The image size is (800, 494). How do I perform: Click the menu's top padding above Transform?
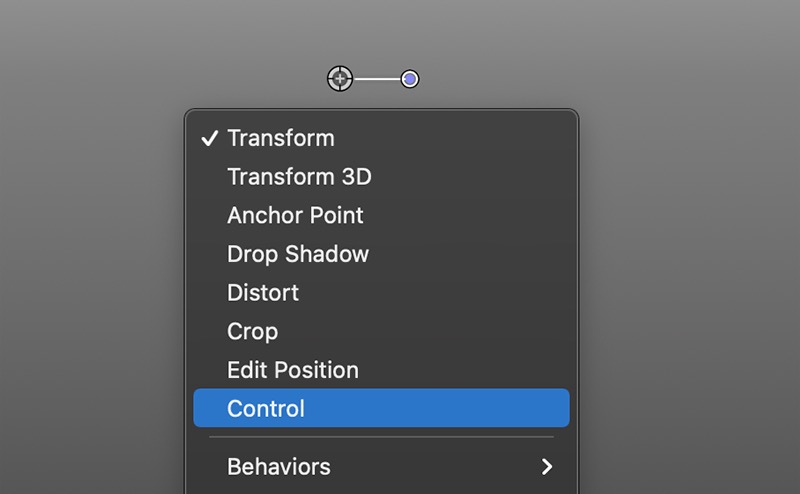click(x=381, y=115)
